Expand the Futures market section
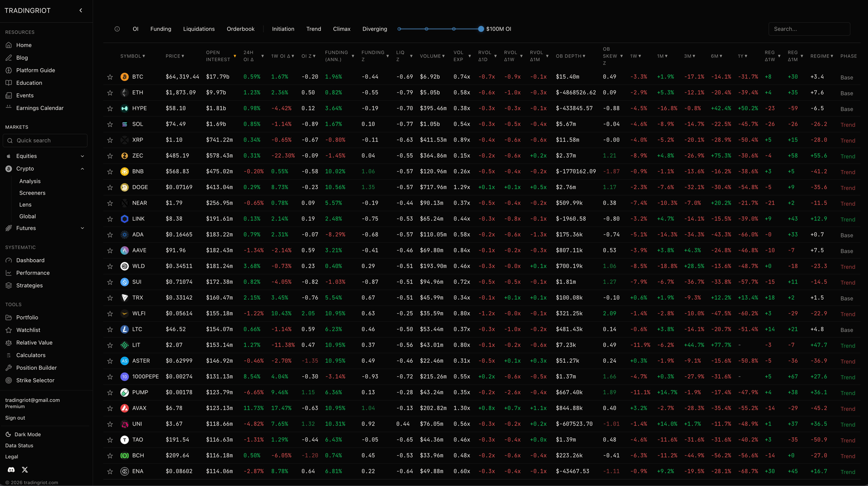The image size is (868, 486). (82, 228)
